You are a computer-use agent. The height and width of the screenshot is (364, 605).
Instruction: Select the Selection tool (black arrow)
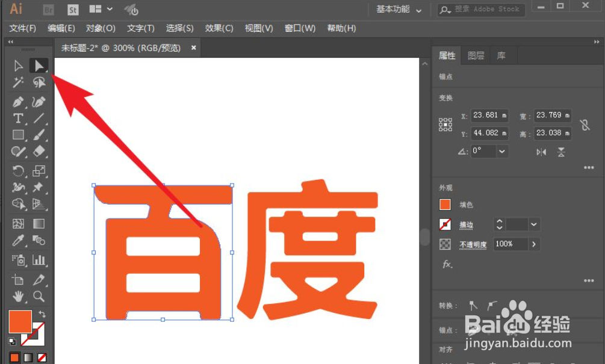coord(18,66)
